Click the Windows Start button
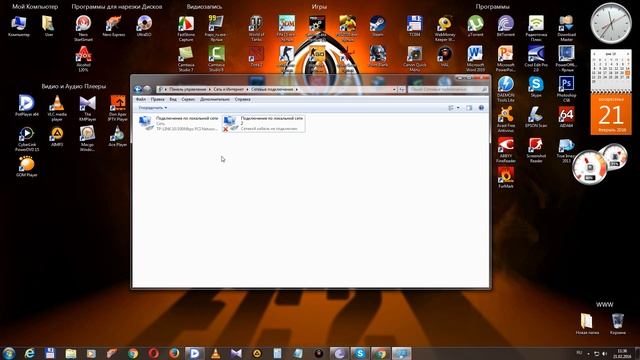 (x=9, y=353)
